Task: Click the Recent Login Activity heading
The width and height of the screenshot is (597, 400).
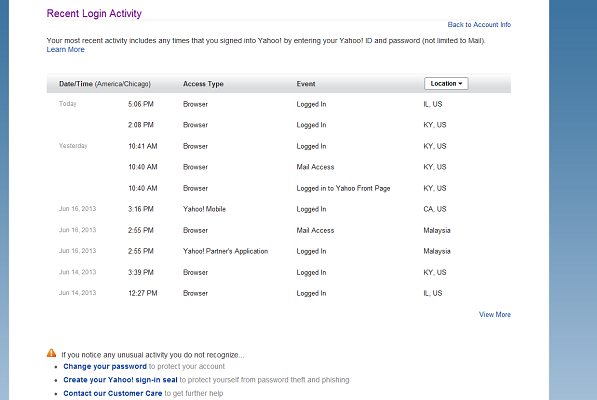Action: [94, 13]
